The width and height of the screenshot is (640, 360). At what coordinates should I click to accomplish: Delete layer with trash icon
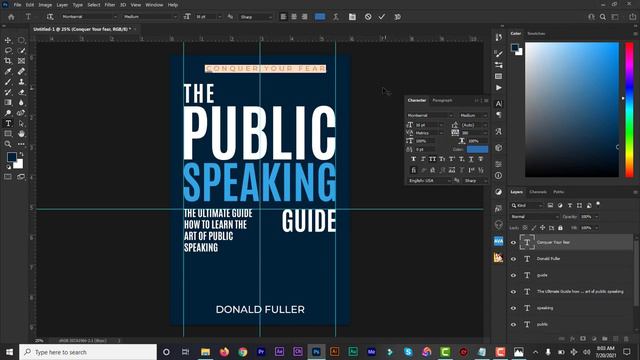pos(626,339)
